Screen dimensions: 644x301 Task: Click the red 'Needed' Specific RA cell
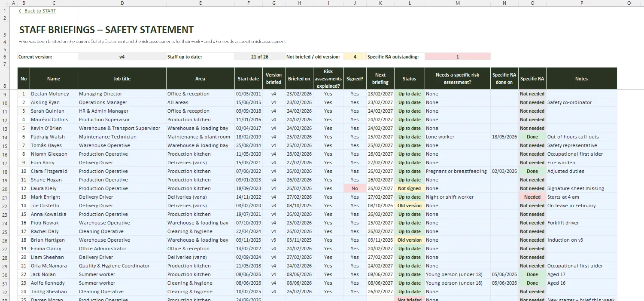[532, 197]
